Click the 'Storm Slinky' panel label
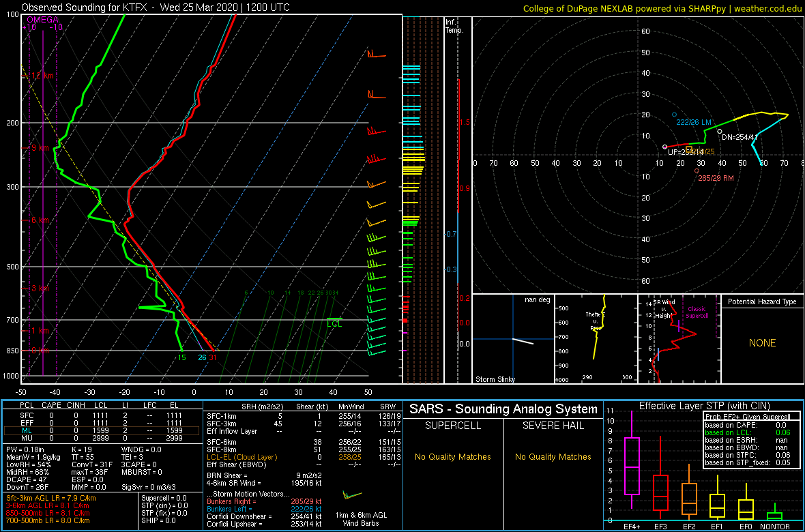 [x=494, y=379]
